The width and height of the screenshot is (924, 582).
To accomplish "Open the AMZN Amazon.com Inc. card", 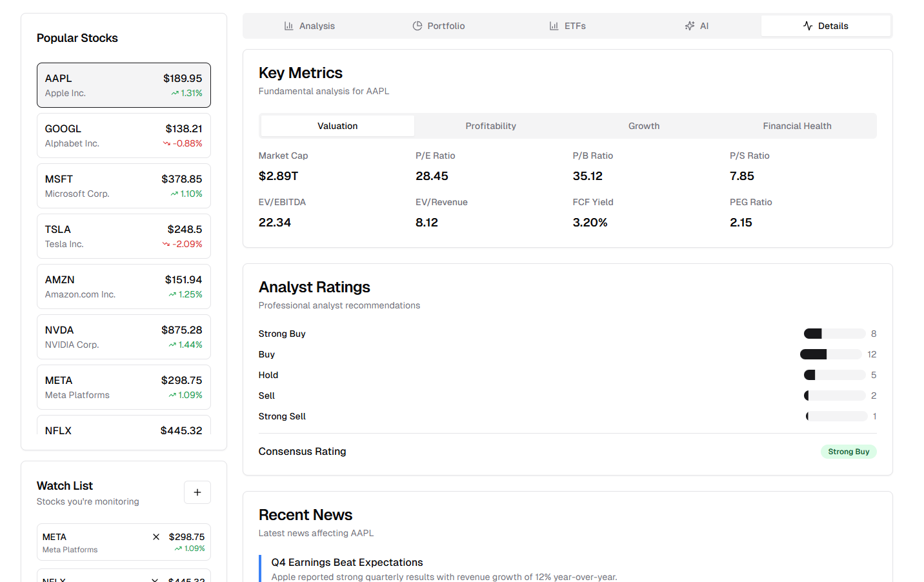I will pos(124,286).
